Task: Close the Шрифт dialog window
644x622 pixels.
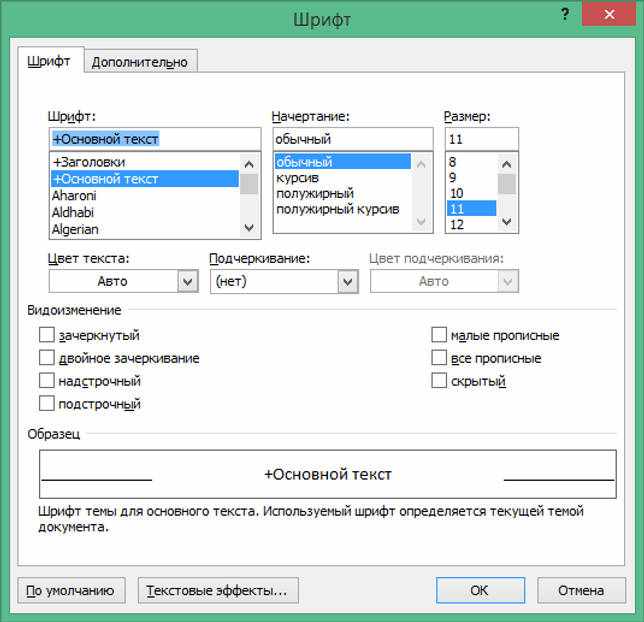Action: (609, 14)
